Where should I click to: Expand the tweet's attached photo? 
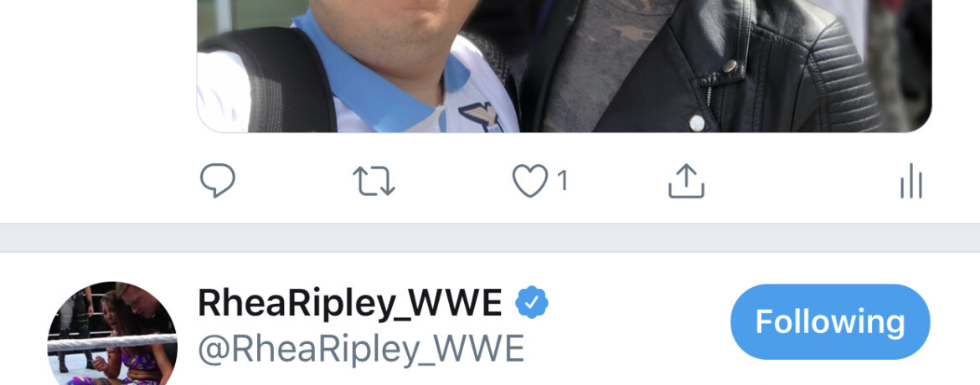coord(565,65)
